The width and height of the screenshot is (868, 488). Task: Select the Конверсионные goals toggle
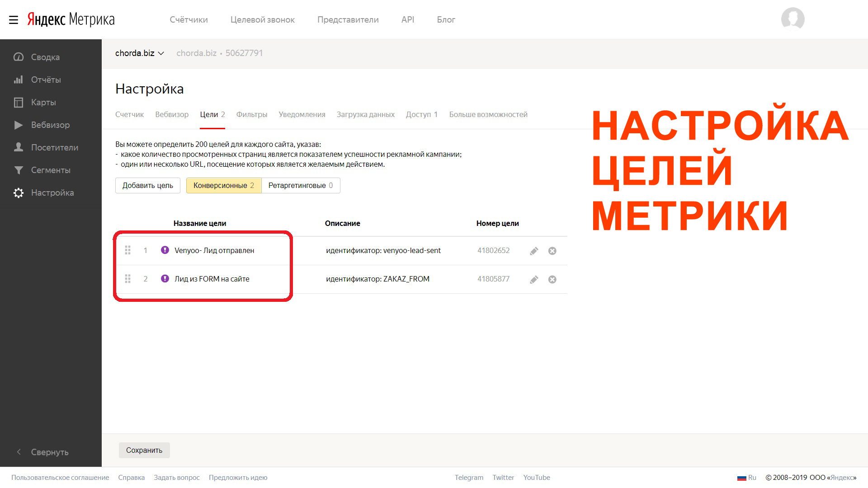[224, 185]
